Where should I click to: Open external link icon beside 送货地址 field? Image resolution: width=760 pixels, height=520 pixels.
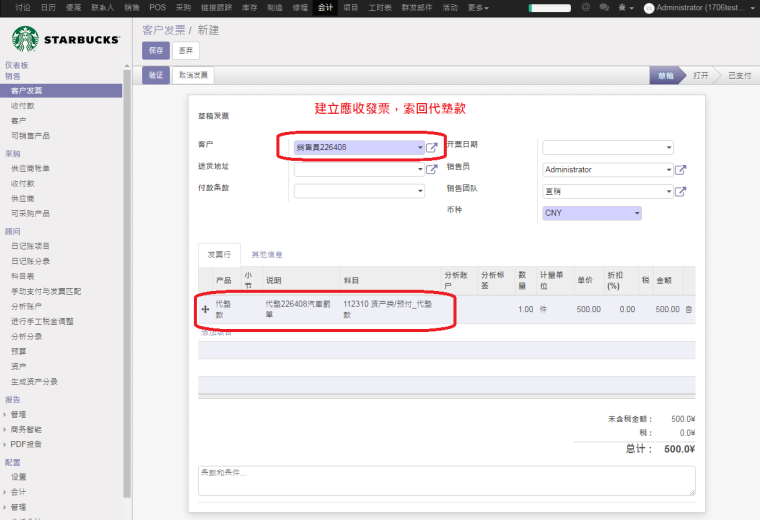tap(431, 169)
